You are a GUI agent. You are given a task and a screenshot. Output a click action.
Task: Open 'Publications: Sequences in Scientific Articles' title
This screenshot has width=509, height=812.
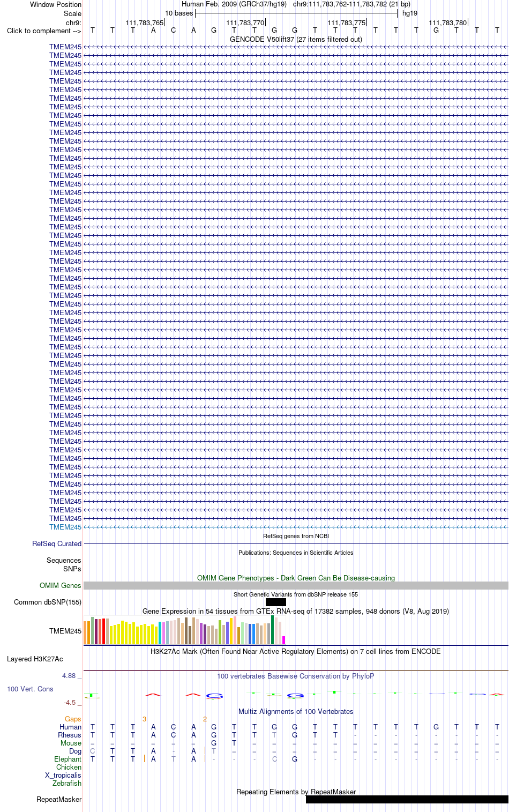point(296,553)
